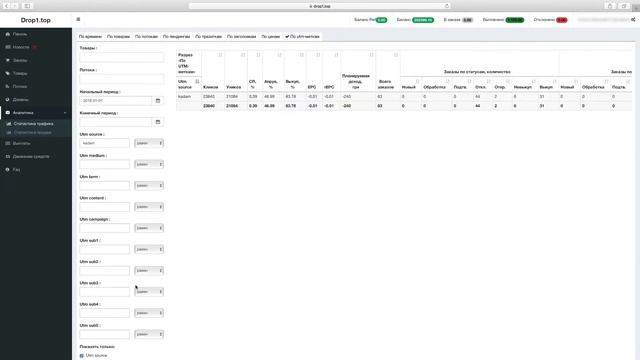The image size is (640, 360).
Task: Click sort icon above Всего заказов column
Action: click(x=396, y=55)
